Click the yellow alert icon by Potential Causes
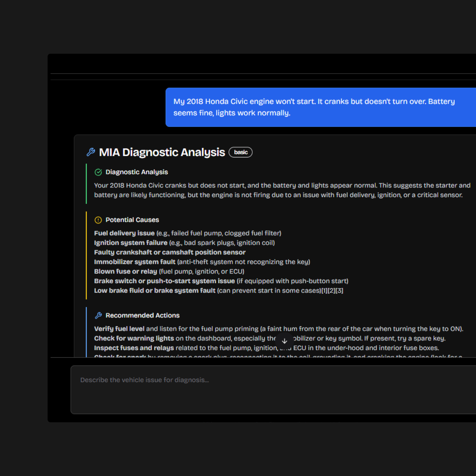The width and height of the screenshot is (476, 476). pyautogui.click(x=98, y=220)
